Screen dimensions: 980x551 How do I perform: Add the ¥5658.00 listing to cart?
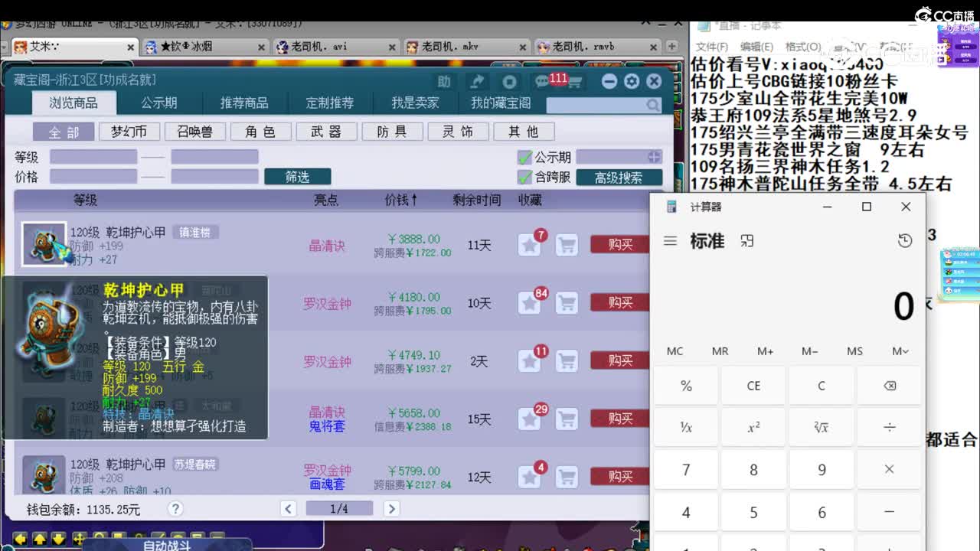click(x=567, y=419)
